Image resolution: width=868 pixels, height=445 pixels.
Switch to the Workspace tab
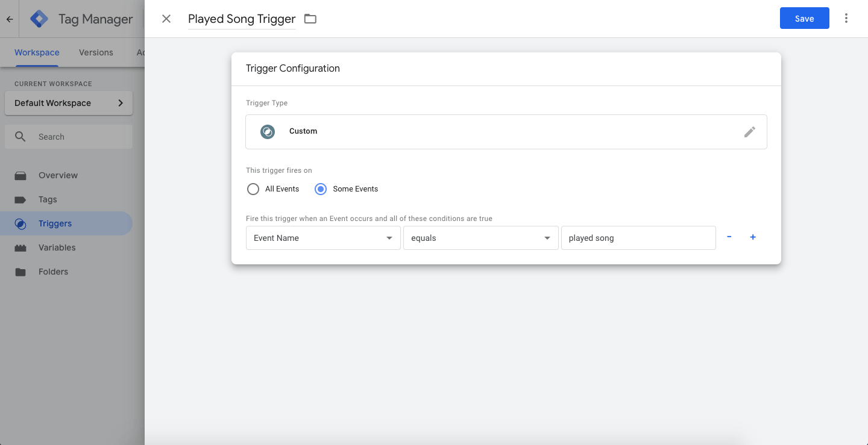coord(37,52)
